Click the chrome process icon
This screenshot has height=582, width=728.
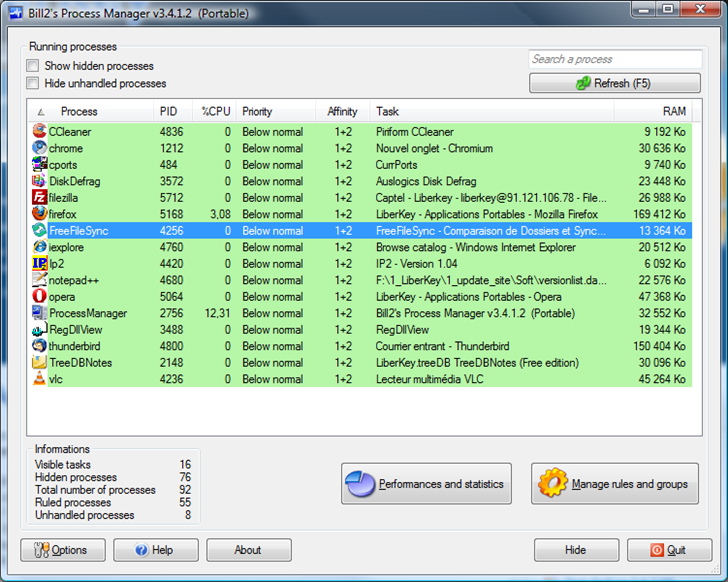(x=39, y=148)
